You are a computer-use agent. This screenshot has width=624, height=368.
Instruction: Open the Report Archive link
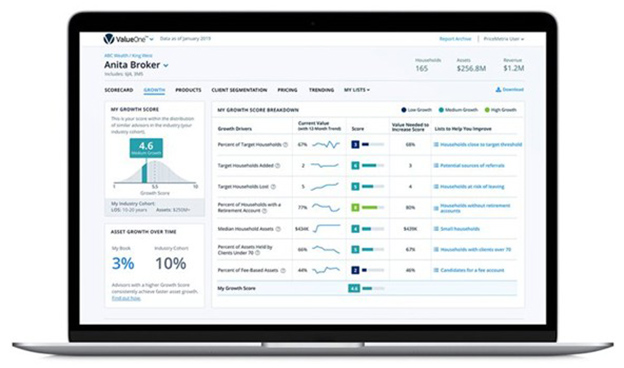tap(455, 39)
